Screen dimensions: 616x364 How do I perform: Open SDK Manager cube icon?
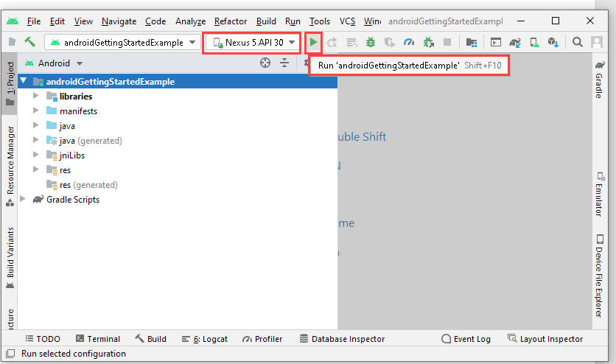tap(553, 42)
